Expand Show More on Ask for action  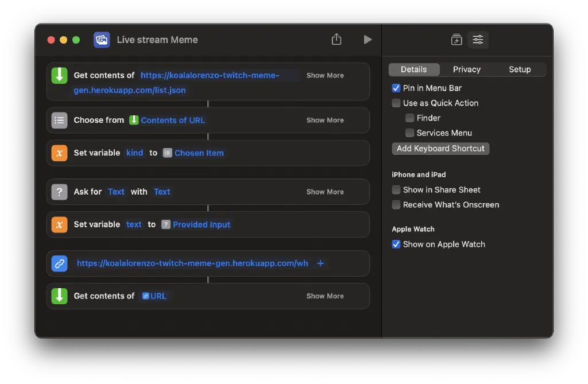pos(325,192)
